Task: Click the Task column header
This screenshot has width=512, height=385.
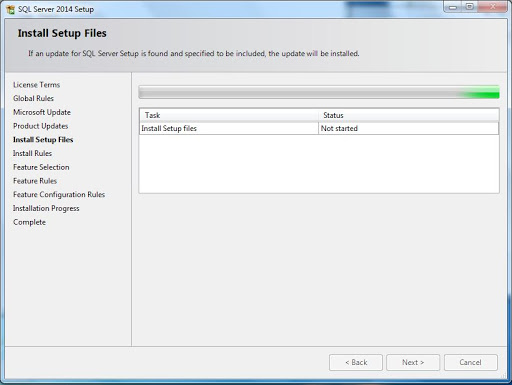Action: tap(229, 115)
